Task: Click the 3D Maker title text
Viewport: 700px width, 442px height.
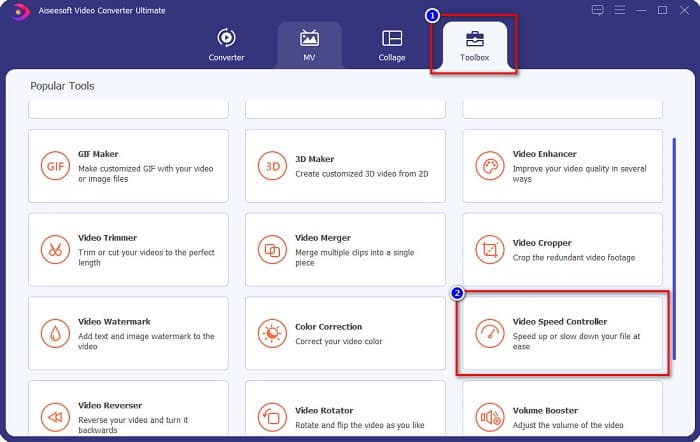Action: tap(314, 159)
